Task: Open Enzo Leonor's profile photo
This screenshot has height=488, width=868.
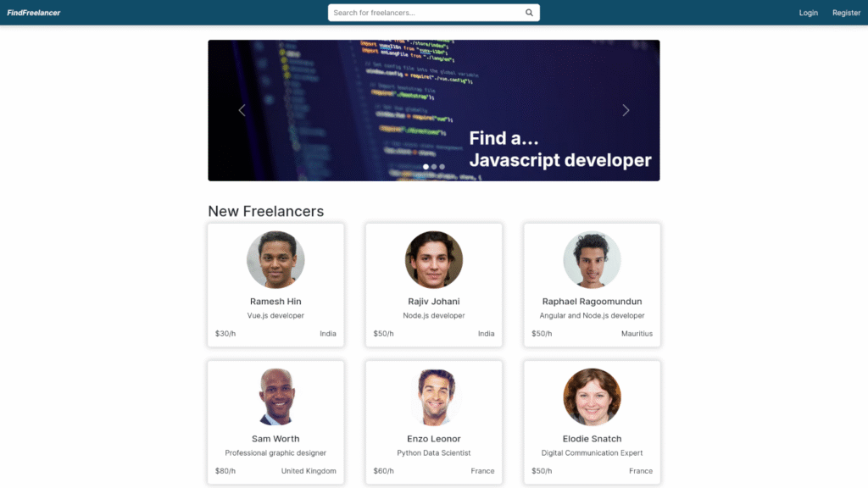Action: pos(433,396)
